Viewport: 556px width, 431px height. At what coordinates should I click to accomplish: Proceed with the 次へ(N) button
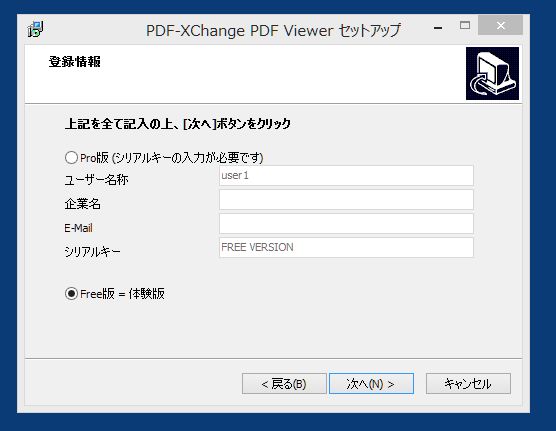tap(371, 383)
